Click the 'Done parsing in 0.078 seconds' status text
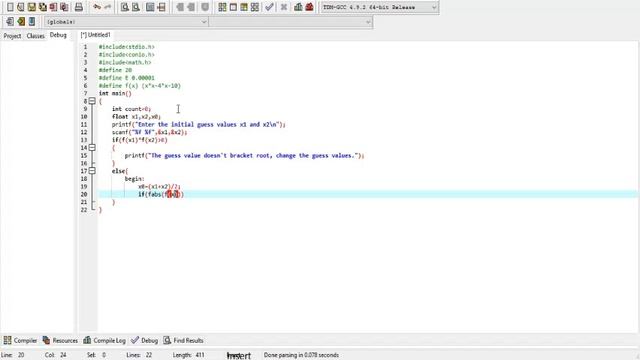The image size is (640, 360). (x=301, y=355)
